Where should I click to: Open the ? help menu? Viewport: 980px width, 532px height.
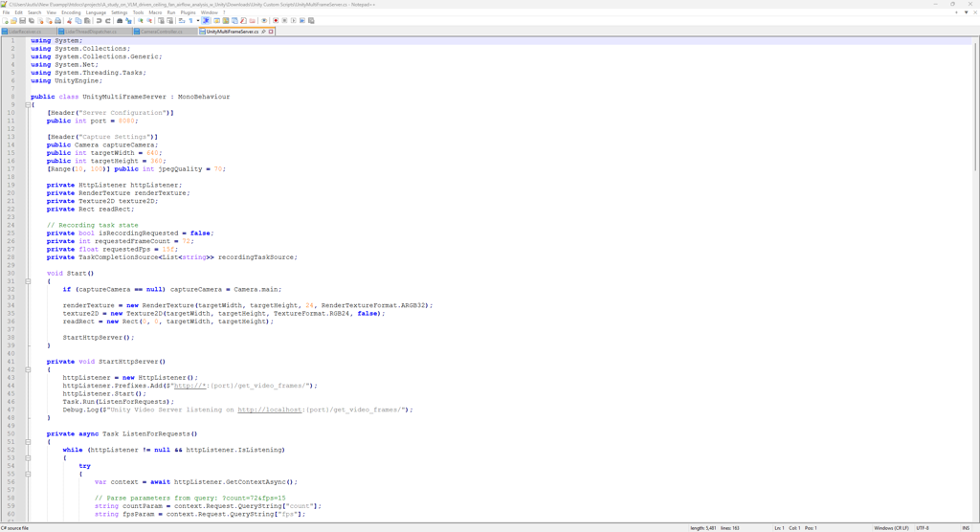[224, 12]
